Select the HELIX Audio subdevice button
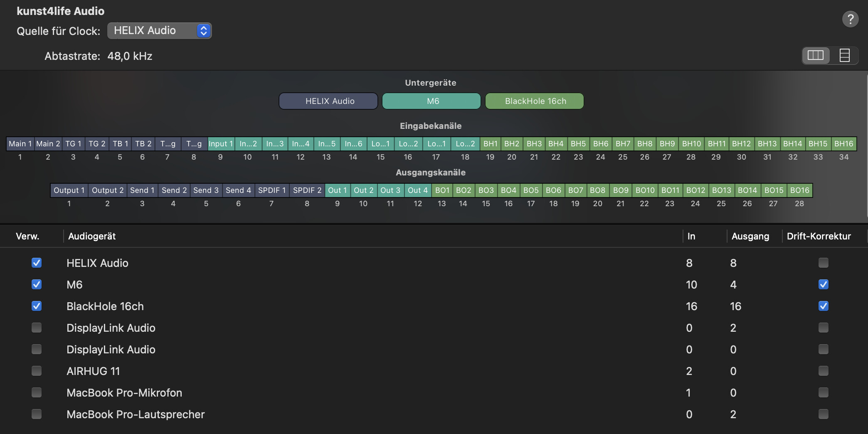The image size is (868, 434). click(x=328, y=101)
